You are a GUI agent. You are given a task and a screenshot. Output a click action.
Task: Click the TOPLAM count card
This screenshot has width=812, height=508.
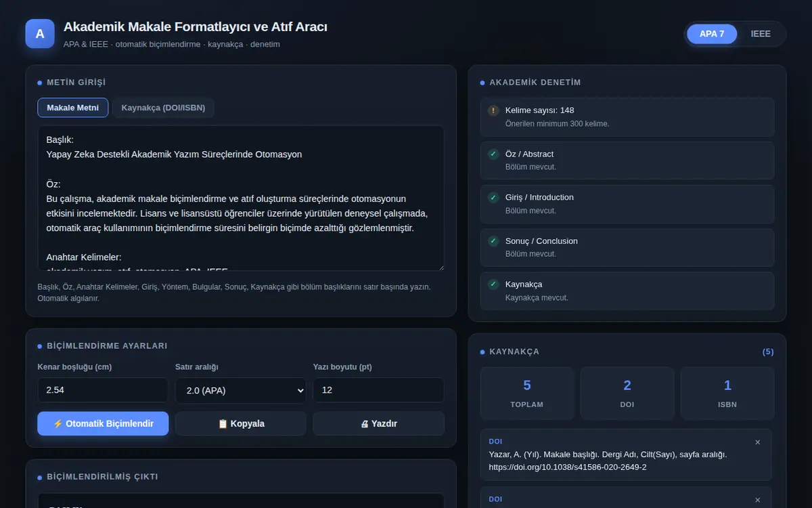pyautogui.click(x=527, y=394)
